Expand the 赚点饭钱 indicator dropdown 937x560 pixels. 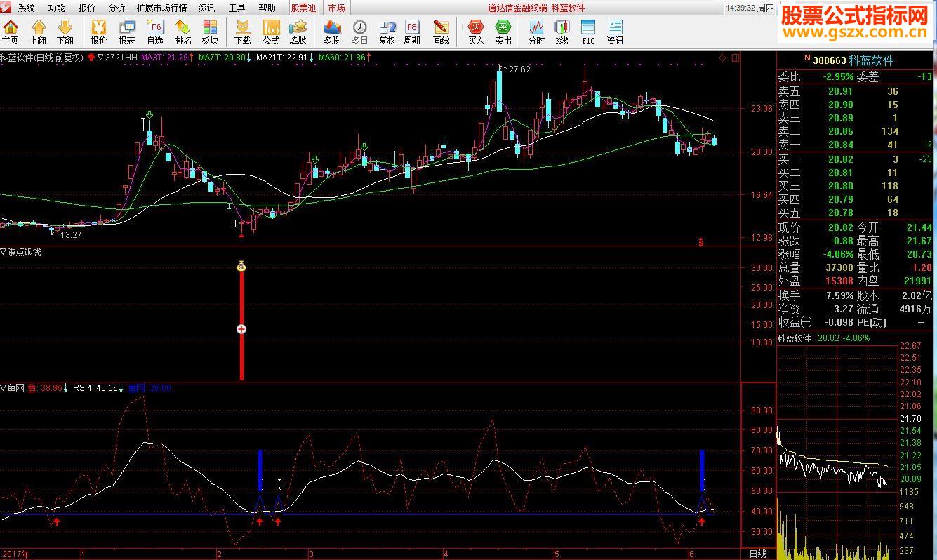click(4, 252)
